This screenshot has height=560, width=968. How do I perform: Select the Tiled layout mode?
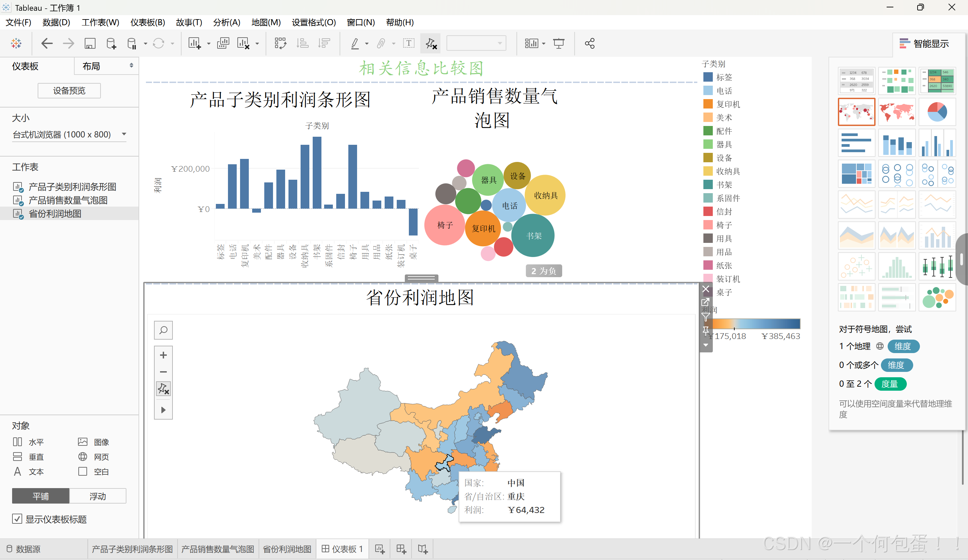pos(41,496)
